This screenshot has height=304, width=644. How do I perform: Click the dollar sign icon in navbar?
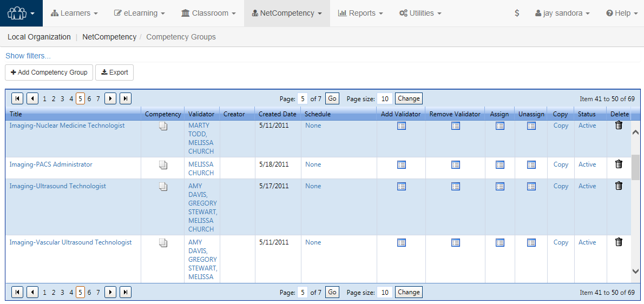[517, 13]
